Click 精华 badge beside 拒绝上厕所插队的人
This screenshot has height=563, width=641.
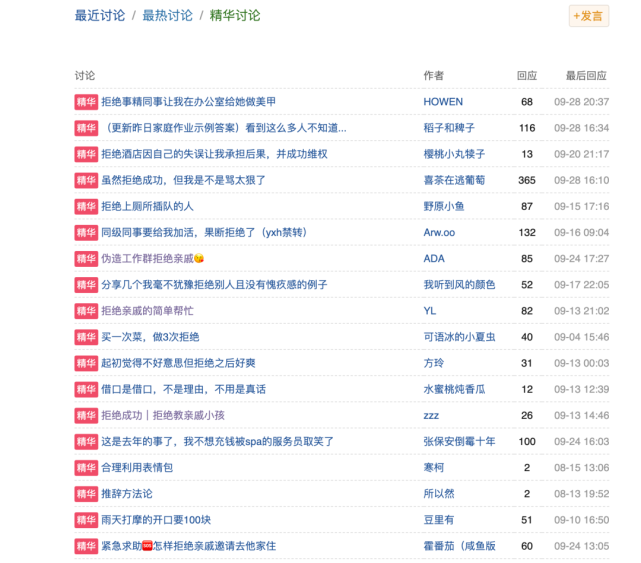[x=86, y=206]
